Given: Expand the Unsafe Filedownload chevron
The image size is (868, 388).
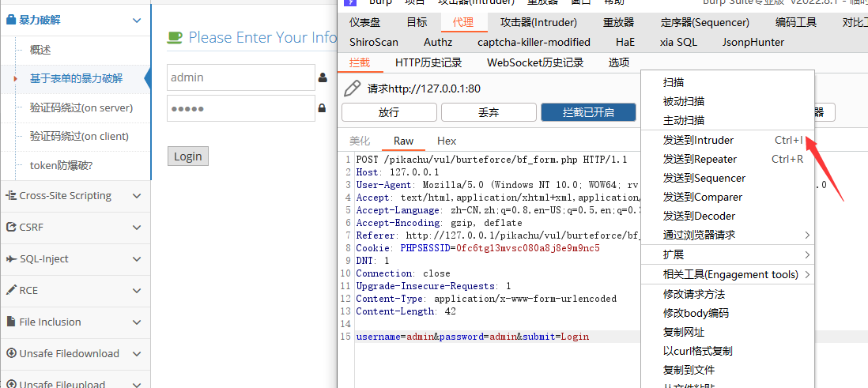Looking at the screenshot, I should pyautogui.click(x=138, y=354).
